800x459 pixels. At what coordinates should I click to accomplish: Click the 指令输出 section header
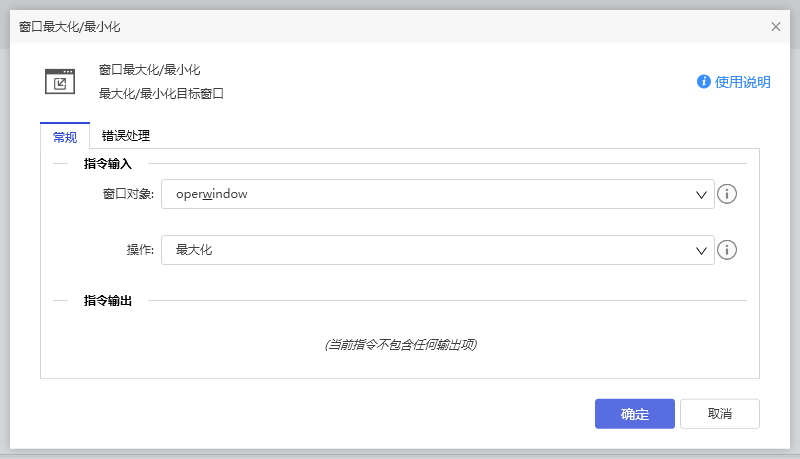point(108,300)
